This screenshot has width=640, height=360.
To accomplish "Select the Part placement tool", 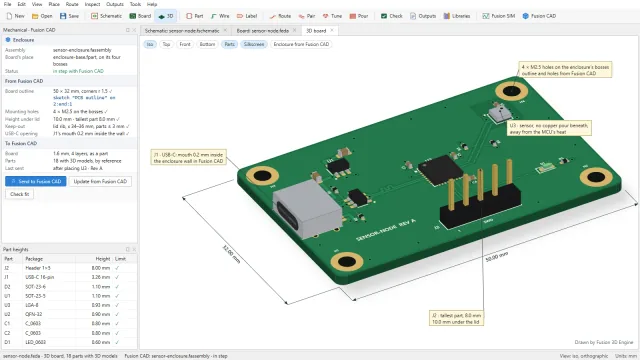I will [x=195, y=16].
